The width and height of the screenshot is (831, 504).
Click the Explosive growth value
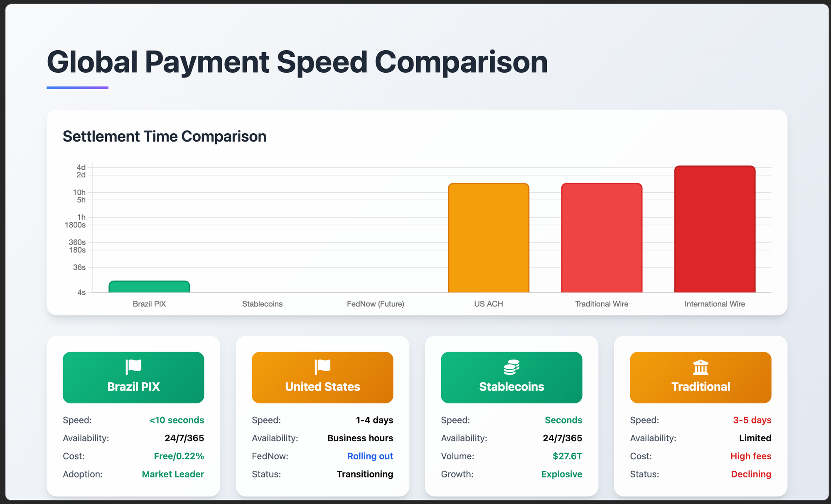pyautogui.click(x=562, y=474)
